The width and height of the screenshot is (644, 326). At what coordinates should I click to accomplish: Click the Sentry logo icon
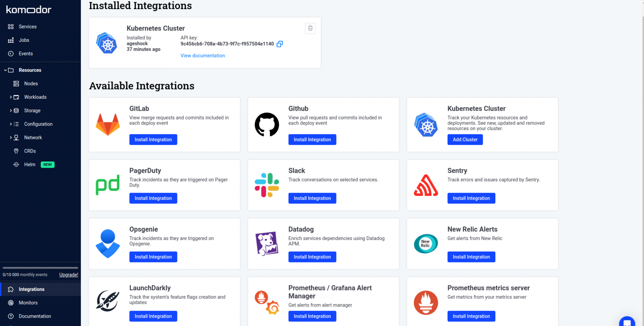[x=426, y=185]
